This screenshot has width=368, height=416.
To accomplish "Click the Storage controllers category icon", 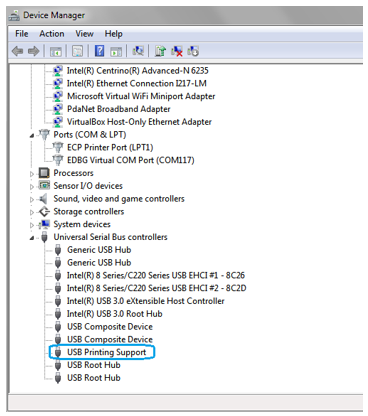I will [x=44, y=211].
